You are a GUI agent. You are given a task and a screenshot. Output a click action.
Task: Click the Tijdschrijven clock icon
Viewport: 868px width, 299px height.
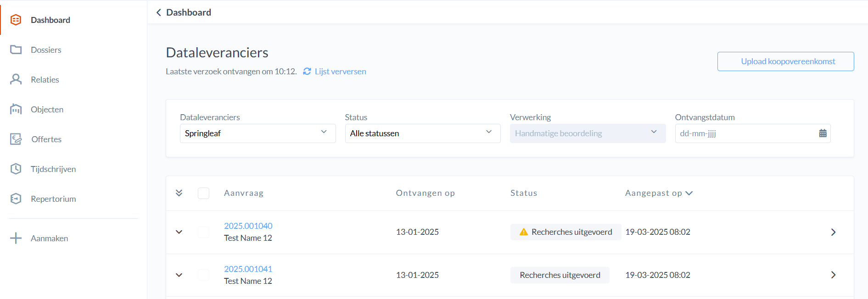click(16, 169)
